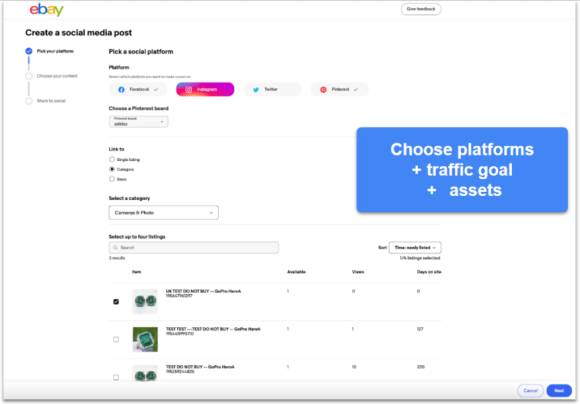Click the last row TEST DO NOT BUY — GoPro title
580x404 pixels.
[x=200, y=367]
